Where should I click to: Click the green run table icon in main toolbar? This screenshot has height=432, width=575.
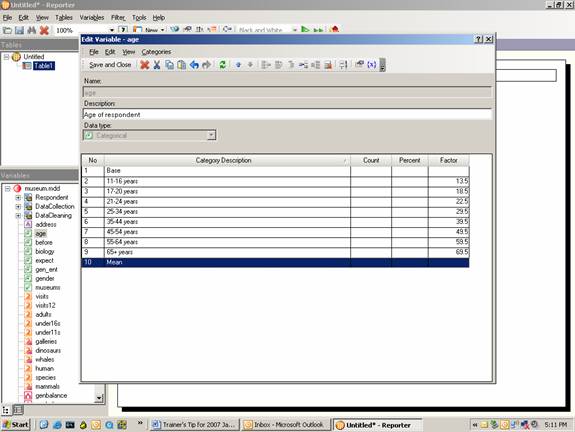point(305,29)
